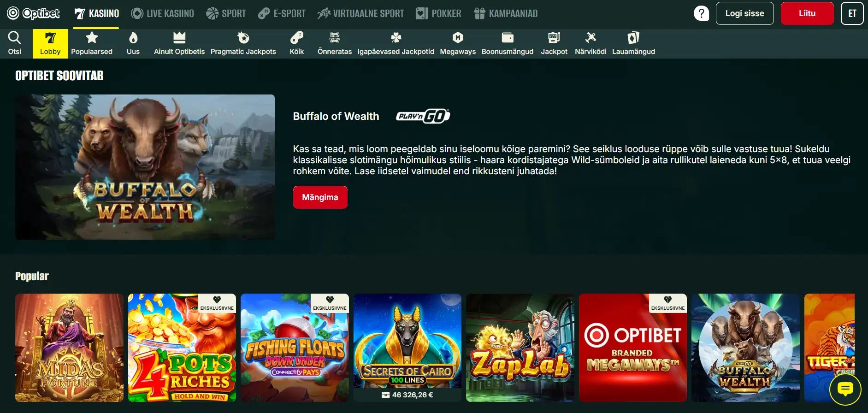Select Ainult Optibetis crown category
Image resolution: width=868 pixels, height=413 pixels.
coord(179,43)
